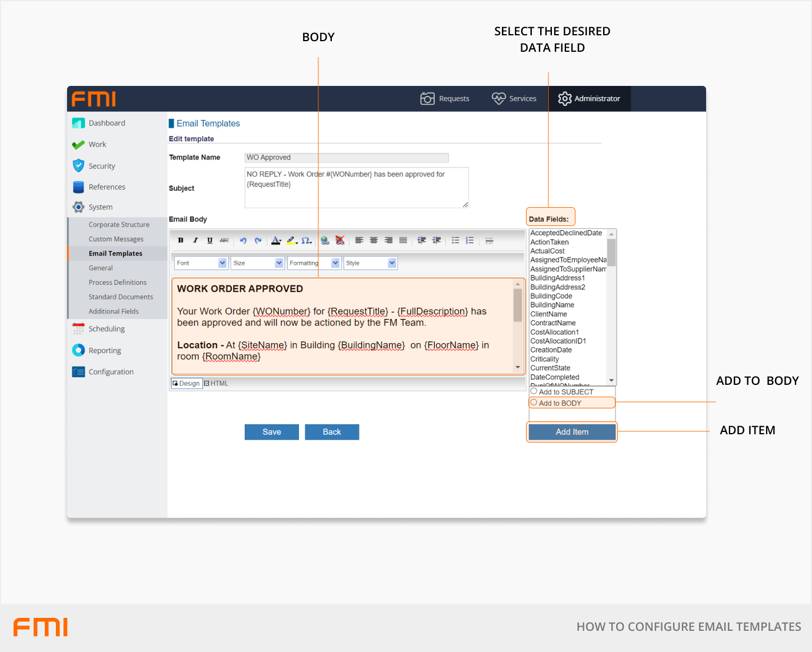Screen dimensions: 812x652
Task: Toggle bold formatting in editor toolbar
Action: pos(181,240)
